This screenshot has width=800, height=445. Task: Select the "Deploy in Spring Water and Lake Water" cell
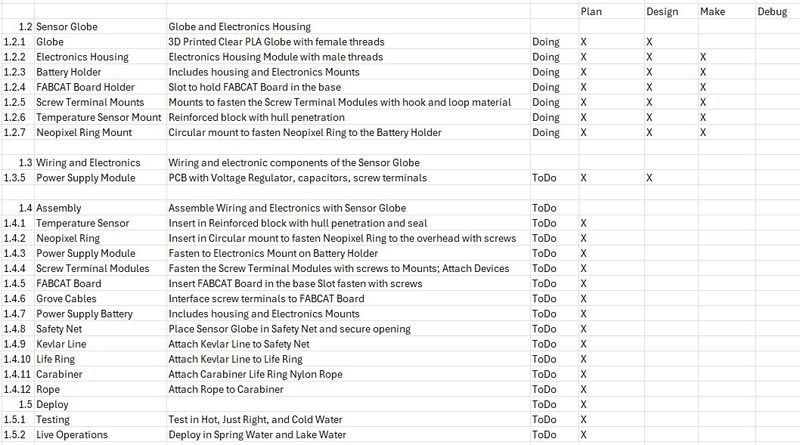coord(257,435)
